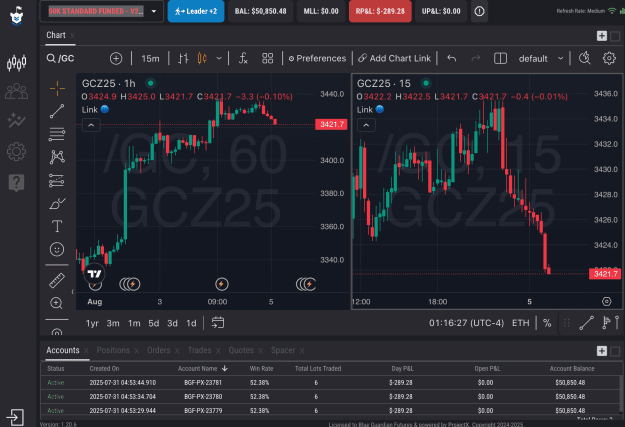The image size is (625, 427).
Task: Toggle the Link dot on 1h chart
Action: pos(105,109)
